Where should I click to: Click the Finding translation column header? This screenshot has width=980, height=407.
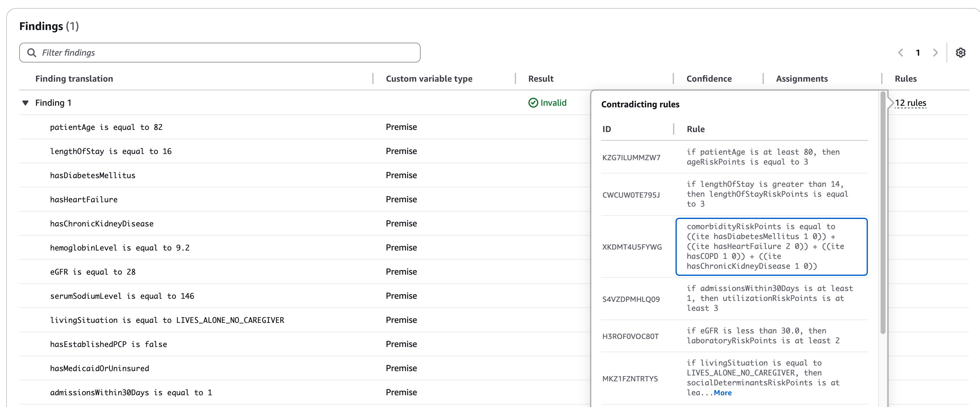74,79
